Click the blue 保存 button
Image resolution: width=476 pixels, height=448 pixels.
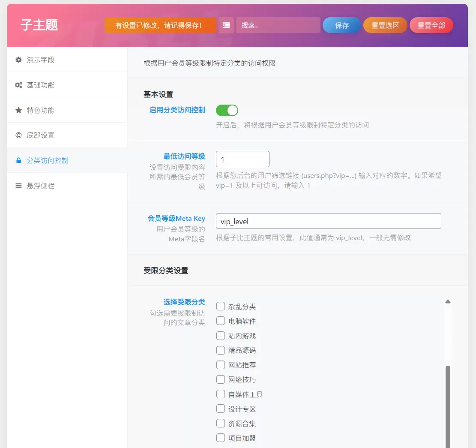342,25
